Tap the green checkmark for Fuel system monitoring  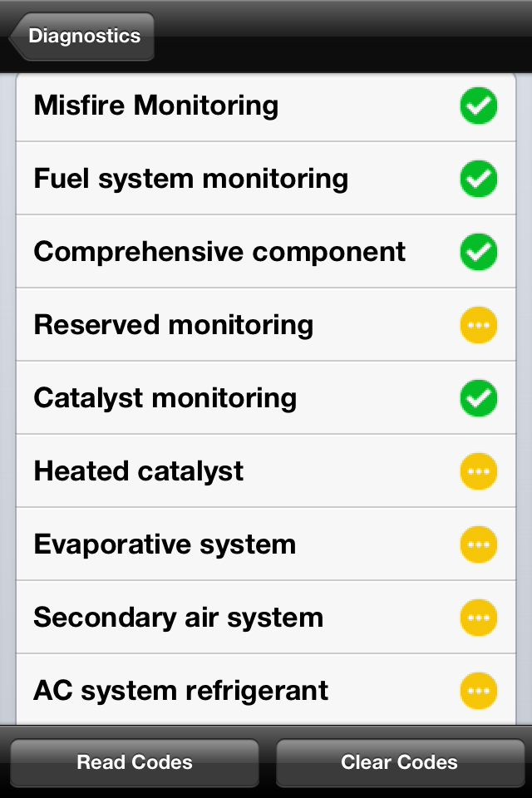[x=479, y=179]
